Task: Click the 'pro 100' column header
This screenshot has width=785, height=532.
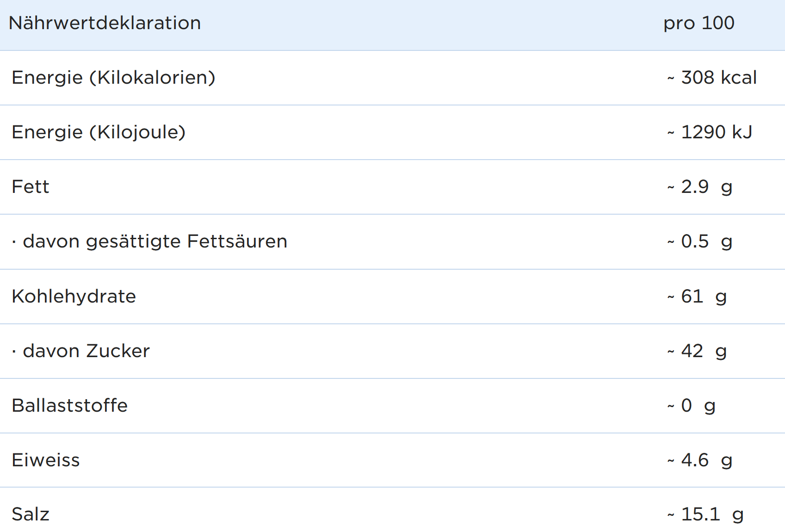Action: click(698, 23)
